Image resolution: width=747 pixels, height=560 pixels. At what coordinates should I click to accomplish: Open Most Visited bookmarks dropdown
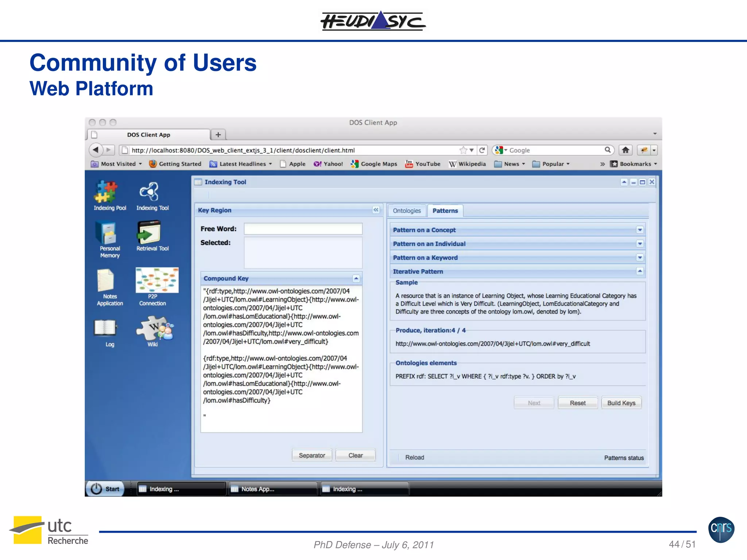116,164
